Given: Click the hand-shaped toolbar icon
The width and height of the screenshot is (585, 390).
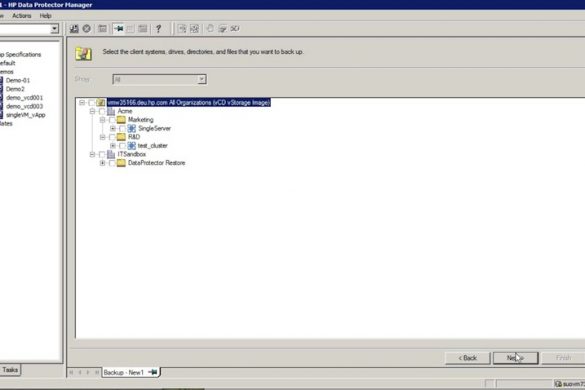Looking at the screenshot, I should tap(210, 29).
